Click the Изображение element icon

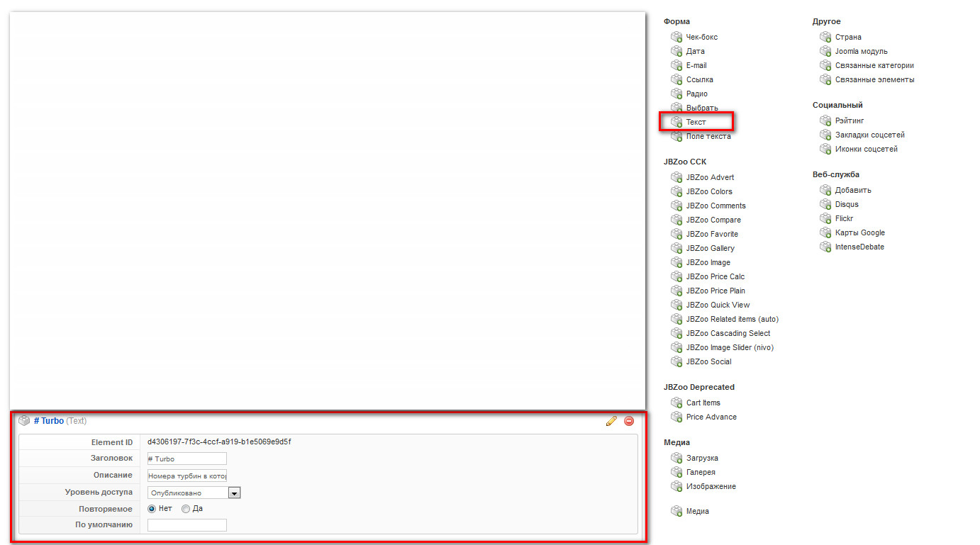[676, 486]
